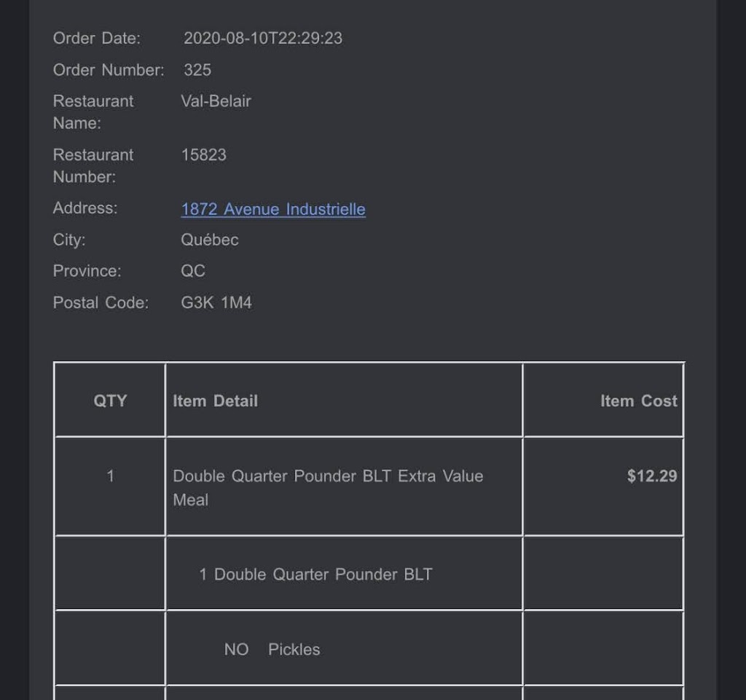The width and height of the screenshot is (746, 700).
Task: Click the Restaurant Name label
Action: tap(93, 112)
